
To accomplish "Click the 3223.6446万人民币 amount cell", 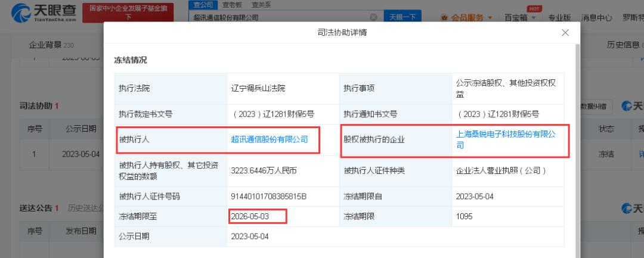I will coord(283,171).
